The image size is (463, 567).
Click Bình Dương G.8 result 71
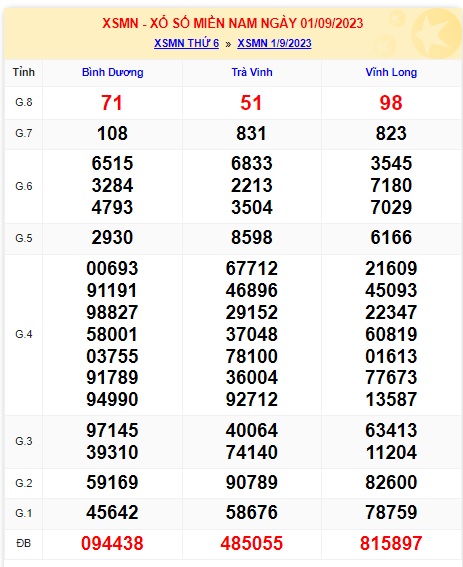[112, 103]
